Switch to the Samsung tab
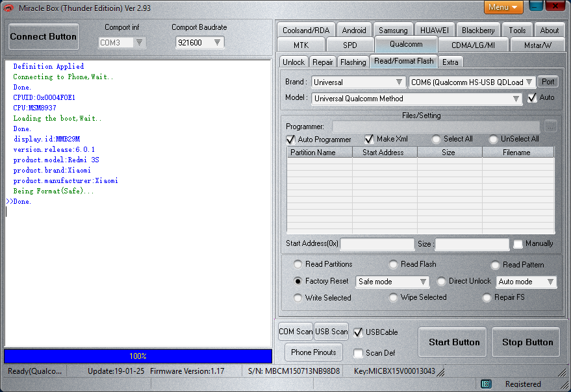 coord(393,31)
